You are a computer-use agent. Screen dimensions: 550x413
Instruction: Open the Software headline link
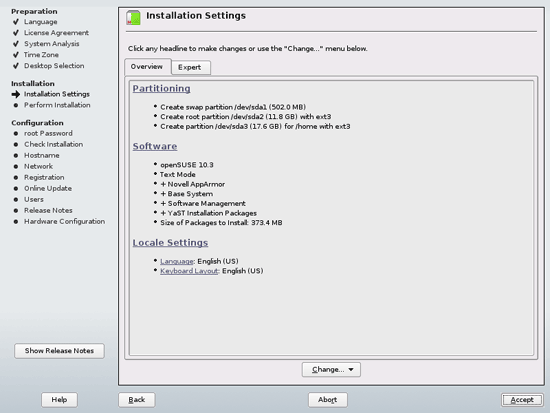(x=155, y=146)
